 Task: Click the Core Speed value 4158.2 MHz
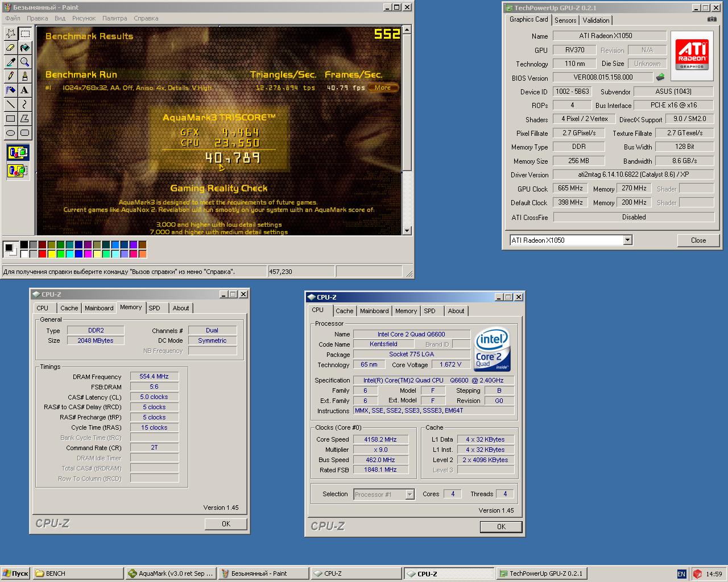380,439
